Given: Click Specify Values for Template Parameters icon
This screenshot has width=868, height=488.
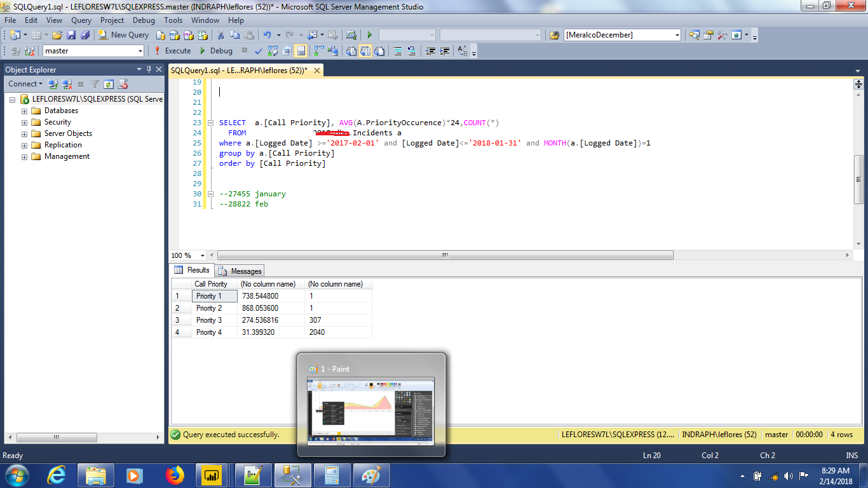Looking at the screenshot, I should point(463,51).
